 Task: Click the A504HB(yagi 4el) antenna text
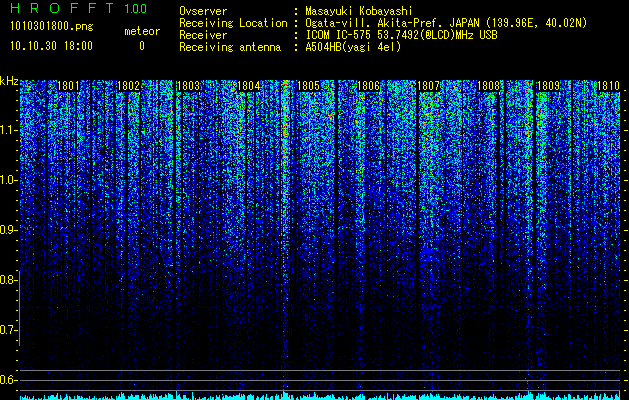click(353, 47)
